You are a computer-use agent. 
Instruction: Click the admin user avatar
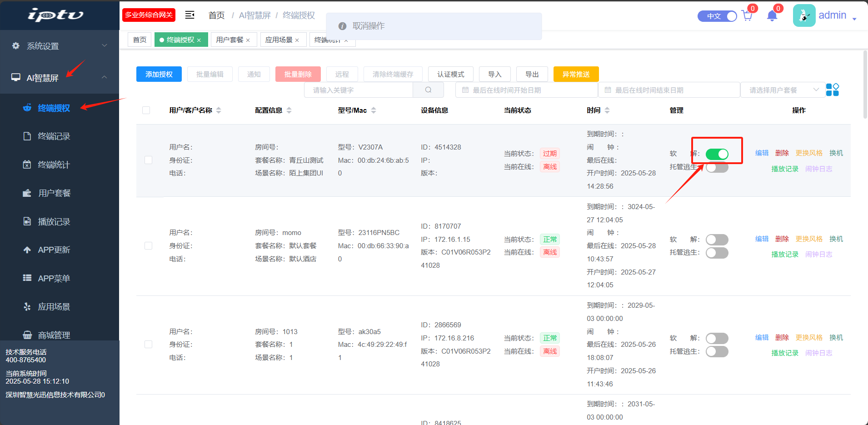pos(803,16)
